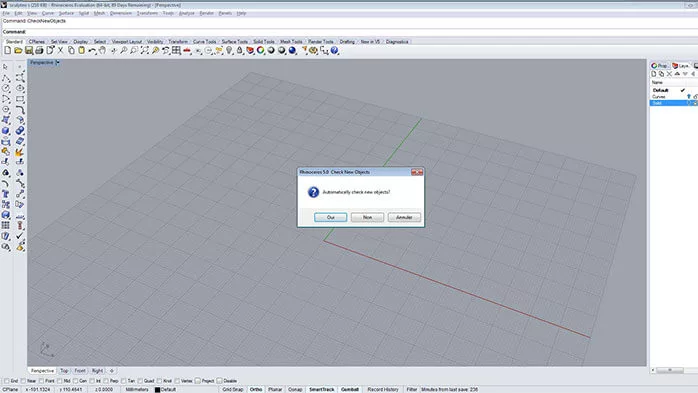Click Annuler in Check New Objects dialog

[404, 217]
